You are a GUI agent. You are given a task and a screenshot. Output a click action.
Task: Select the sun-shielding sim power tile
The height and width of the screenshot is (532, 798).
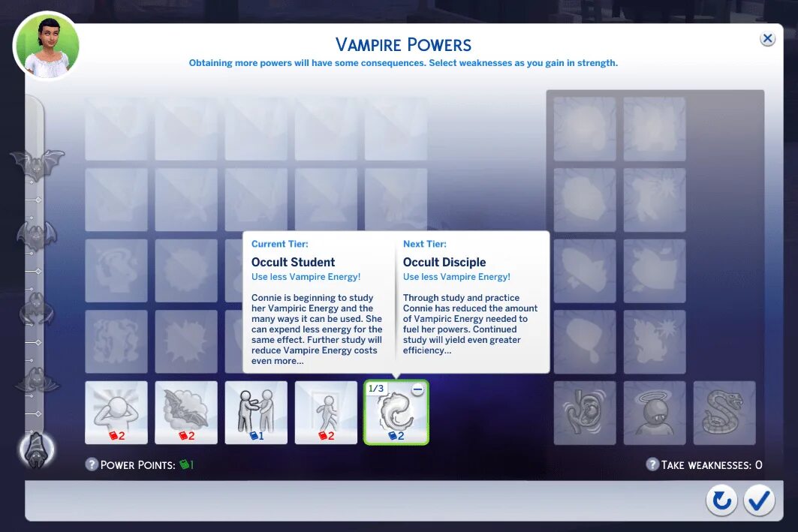click(x=116, y=412)
